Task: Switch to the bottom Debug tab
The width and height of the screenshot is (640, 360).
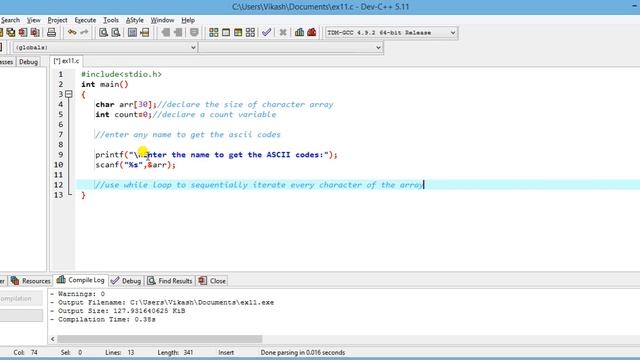Action: tap(126, 281)
